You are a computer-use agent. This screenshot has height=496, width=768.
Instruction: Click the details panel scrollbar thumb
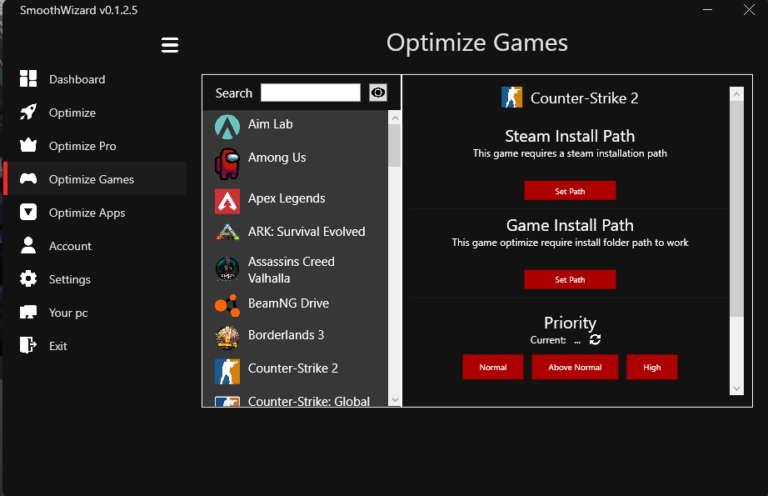pyautogui.click(x=737, y=209)
